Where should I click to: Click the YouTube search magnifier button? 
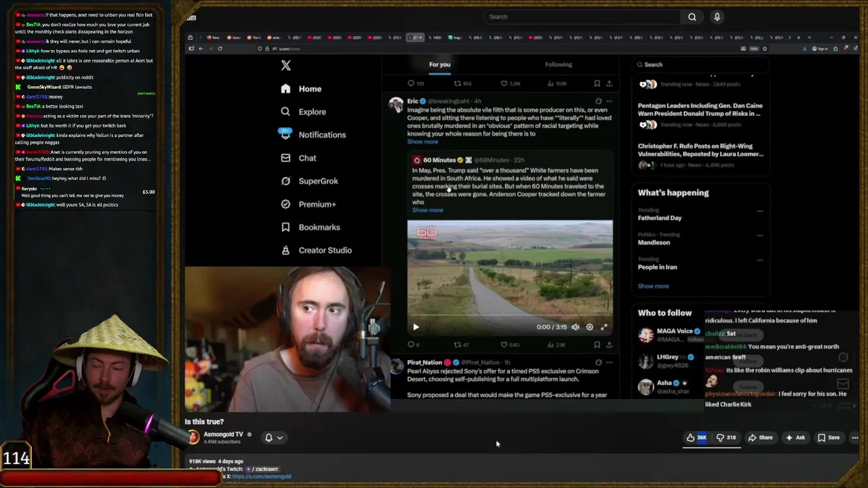coord(692,17)
